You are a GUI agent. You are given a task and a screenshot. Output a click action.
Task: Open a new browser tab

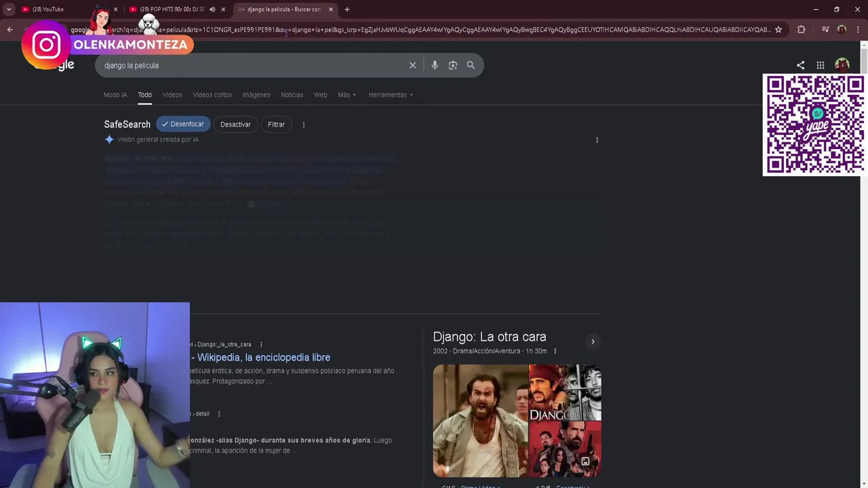(x=347, y=9)
